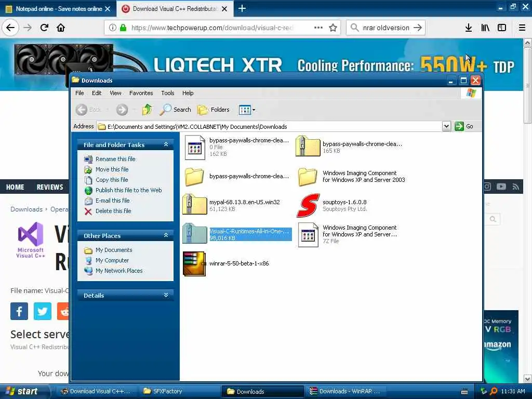Select Windows Imaging Component 7Z File icon
Viewport: 532px width, 399px height.
coord(308,235)
